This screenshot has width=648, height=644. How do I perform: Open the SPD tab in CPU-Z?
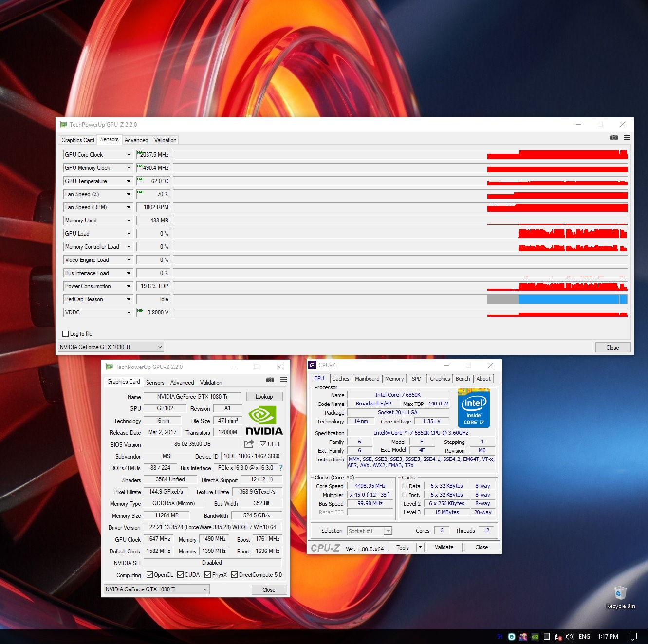click(417, 379)
